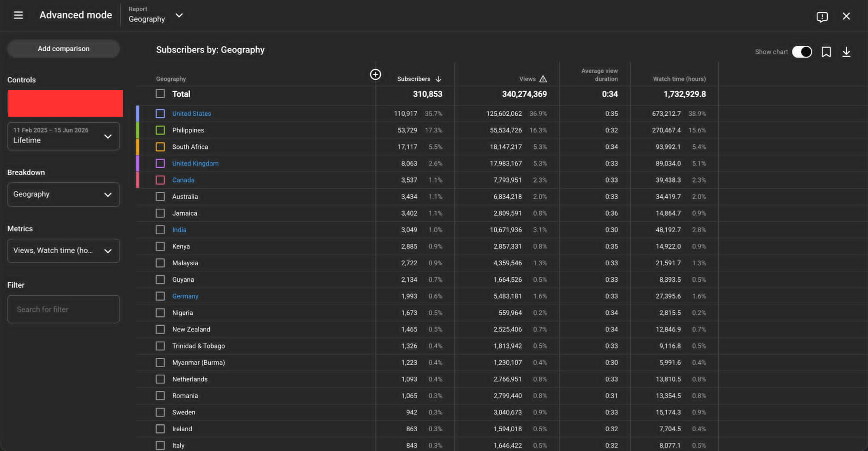Screen dimensions: 868x451
Task: Click total subscribers value 310,853
Action: click(427, 94)
